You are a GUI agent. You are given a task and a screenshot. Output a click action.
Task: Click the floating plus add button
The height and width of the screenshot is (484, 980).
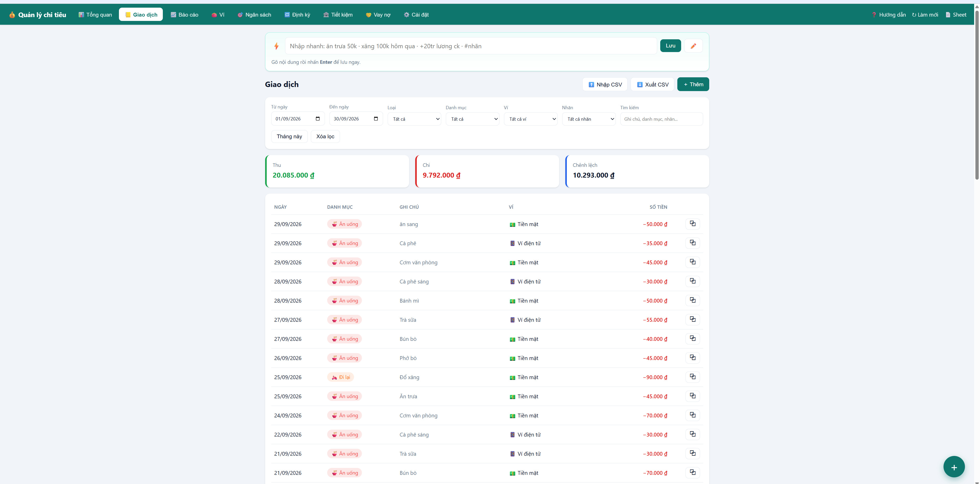[954, 467]
